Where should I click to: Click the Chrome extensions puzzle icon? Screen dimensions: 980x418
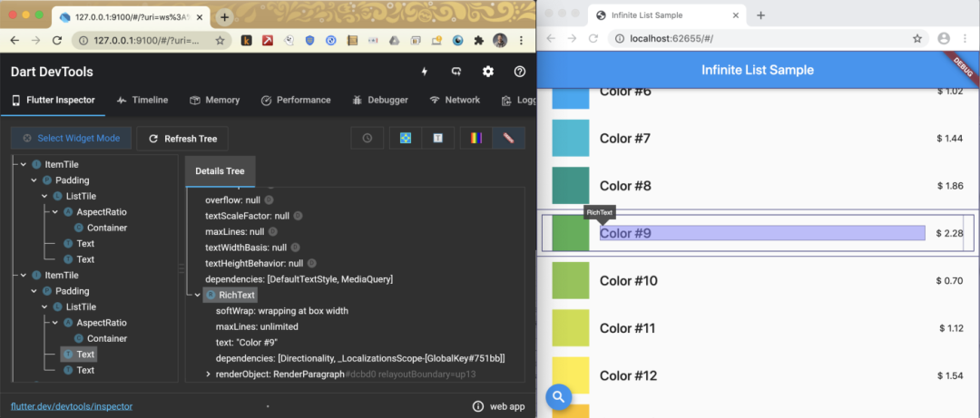(478, 41)
